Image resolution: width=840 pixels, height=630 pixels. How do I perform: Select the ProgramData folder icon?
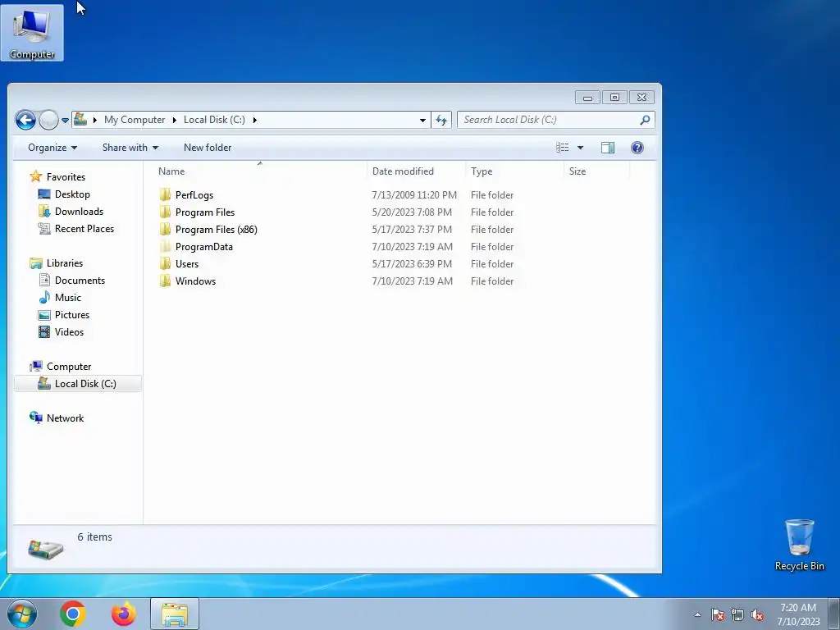[x=165, y=246]
